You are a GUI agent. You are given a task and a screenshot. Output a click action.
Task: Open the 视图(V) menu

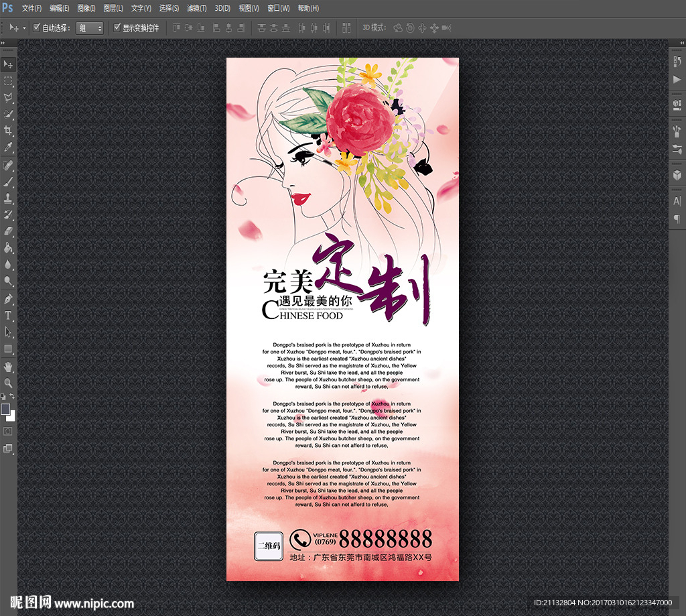(x=249, y=8)
